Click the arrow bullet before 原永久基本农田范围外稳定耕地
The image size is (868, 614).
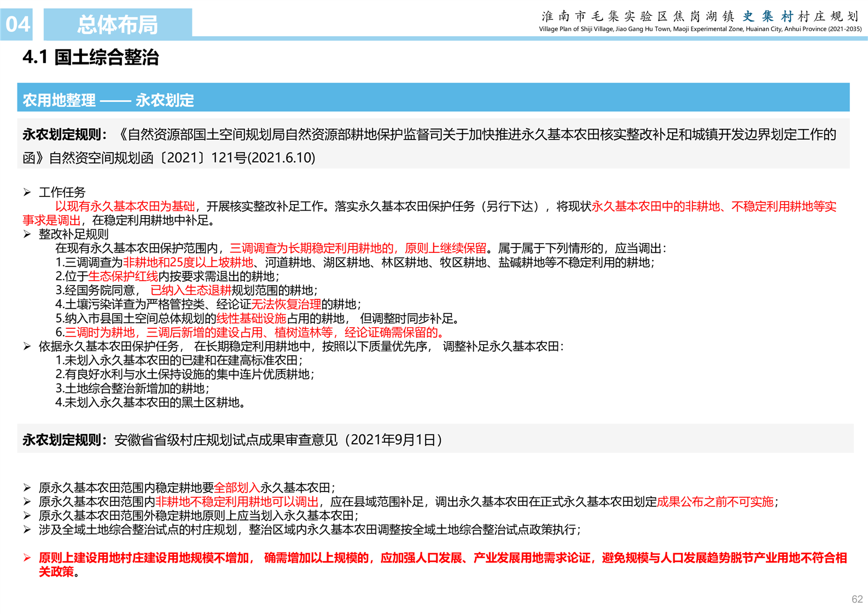click(x=27, y=515)
